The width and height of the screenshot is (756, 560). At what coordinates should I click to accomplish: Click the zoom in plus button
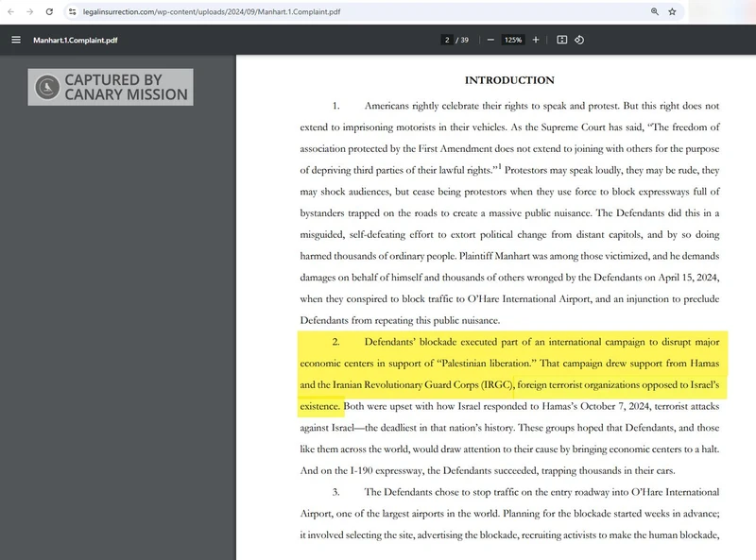point(536,40)
